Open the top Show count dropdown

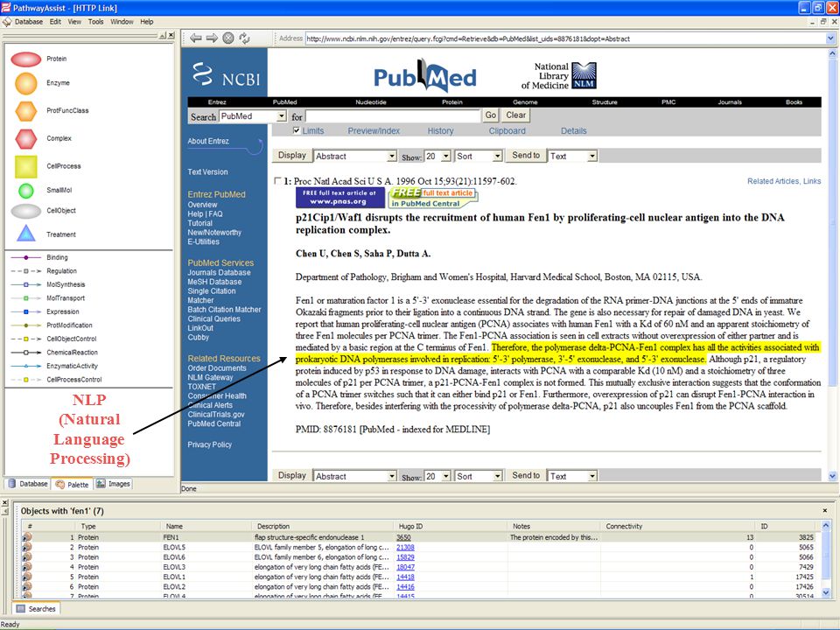446,156
